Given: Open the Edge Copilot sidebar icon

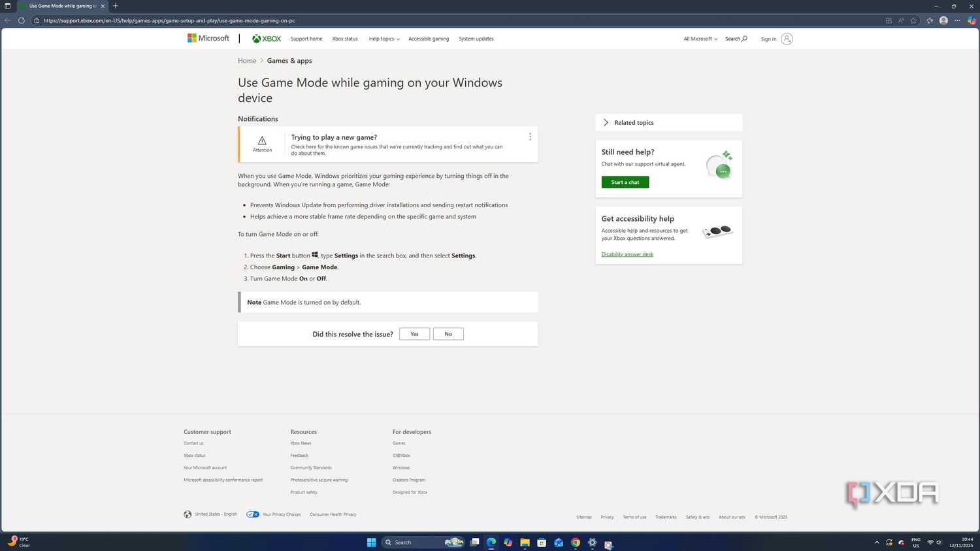Looking at the screenshot, I should [x=972, y=20].
